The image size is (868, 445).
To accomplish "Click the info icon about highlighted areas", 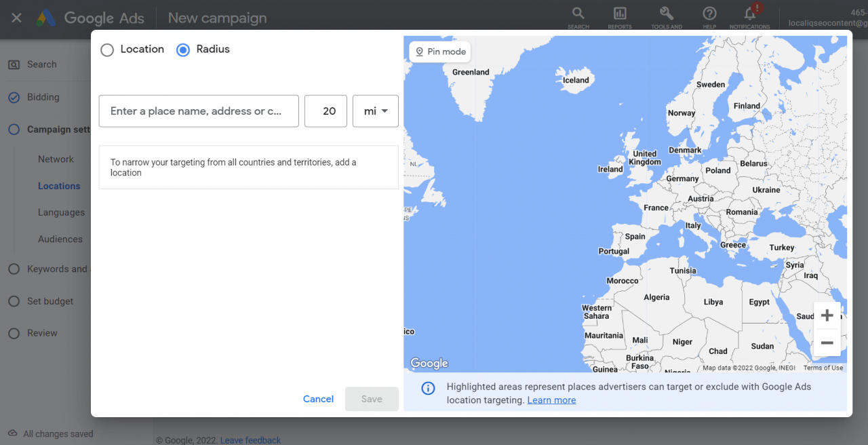I will 428,387.
